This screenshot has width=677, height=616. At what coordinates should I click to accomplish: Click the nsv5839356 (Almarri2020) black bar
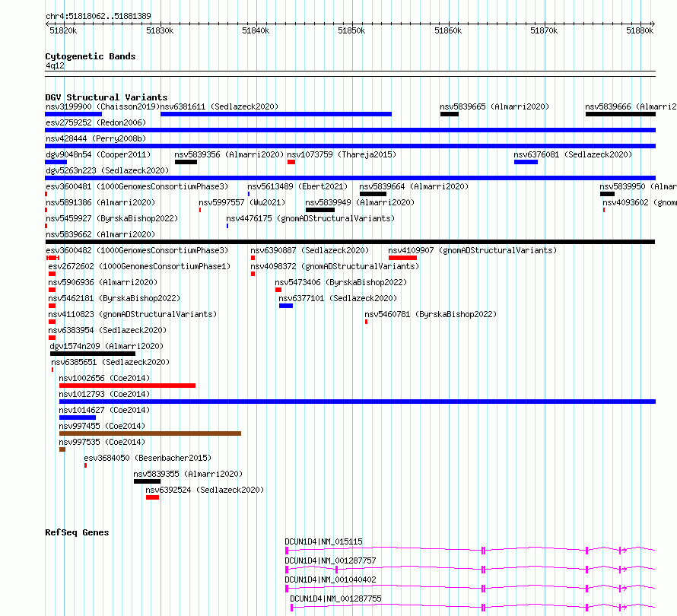pyautogui.click(x=186, y=162)
